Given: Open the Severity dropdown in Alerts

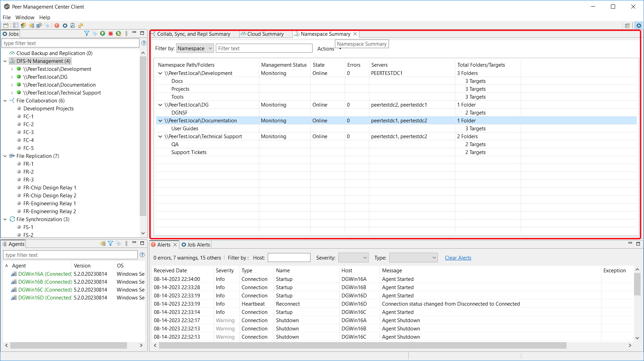Looking at the screenshot, I should (353, 258).
